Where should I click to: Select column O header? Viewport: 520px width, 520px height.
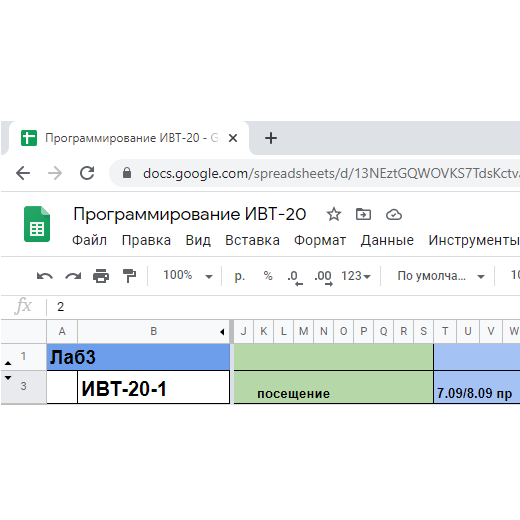(344, 331)
